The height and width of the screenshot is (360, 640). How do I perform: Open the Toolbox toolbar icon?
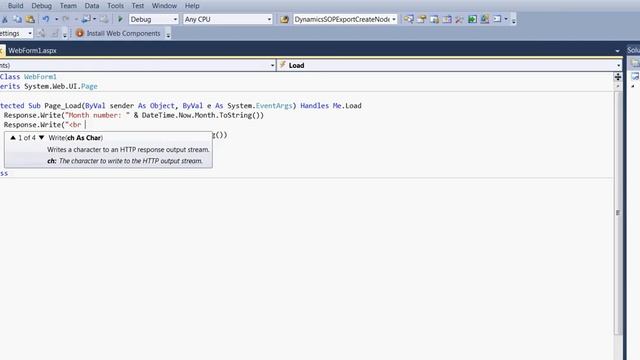(447, 19)
